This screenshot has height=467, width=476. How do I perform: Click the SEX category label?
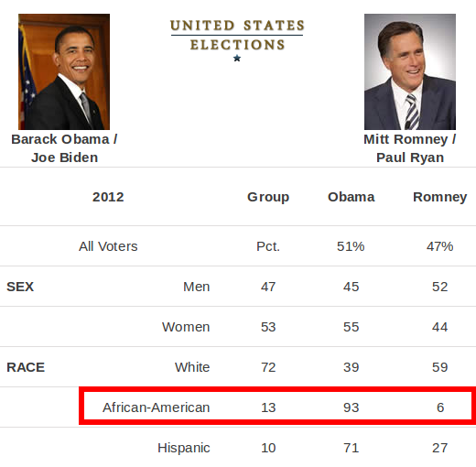pos(20,287)
